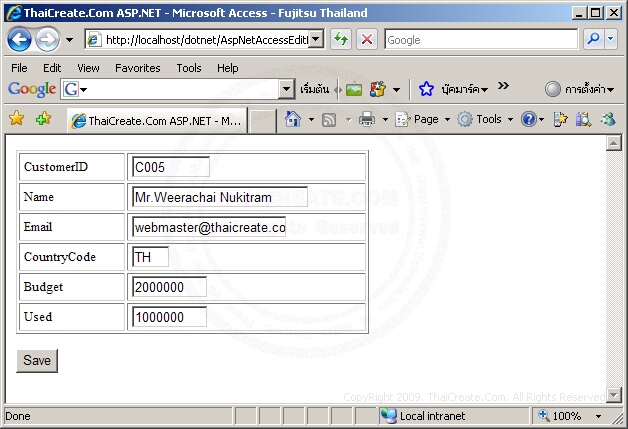Click the Google toolbar เริ่มต้น button
628x429 pixels.
coord(314,89)
